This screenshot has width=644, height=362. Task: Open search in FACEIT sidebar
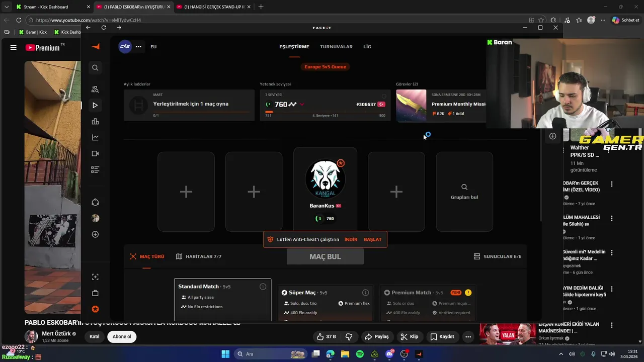tap(95, 67)
